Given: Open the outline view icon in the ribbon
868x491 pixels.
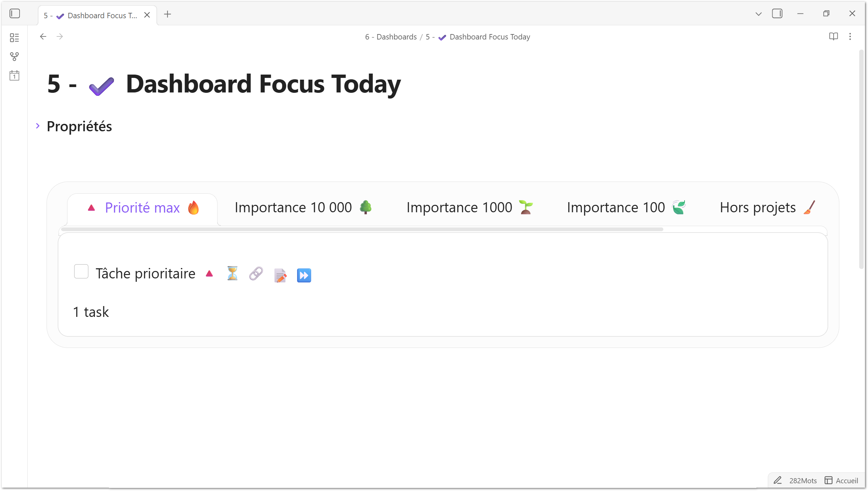Looking at the screenshot, I should tap(15, 38).
